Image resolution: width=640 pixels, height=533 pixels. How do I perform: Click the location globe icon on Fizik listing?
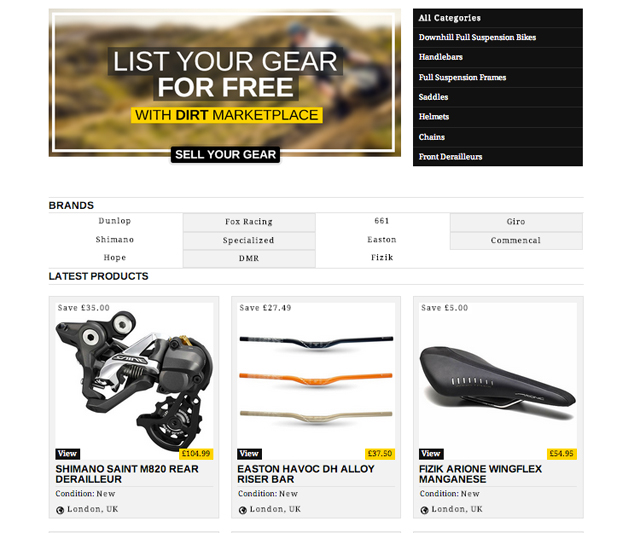coord(424,510)
